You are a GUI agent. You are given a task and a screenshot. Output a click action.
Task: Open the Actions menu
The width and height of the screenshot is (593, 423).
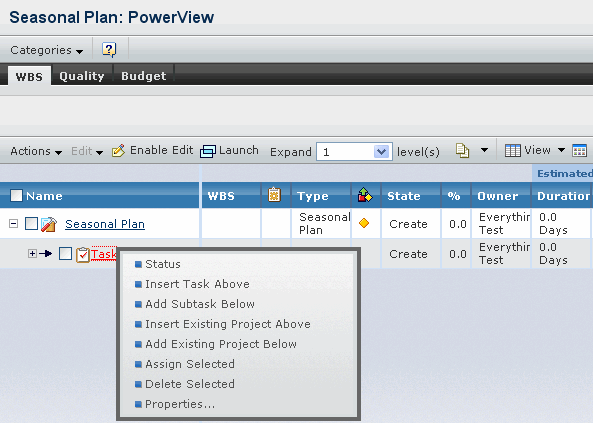(x=36, y=151)
